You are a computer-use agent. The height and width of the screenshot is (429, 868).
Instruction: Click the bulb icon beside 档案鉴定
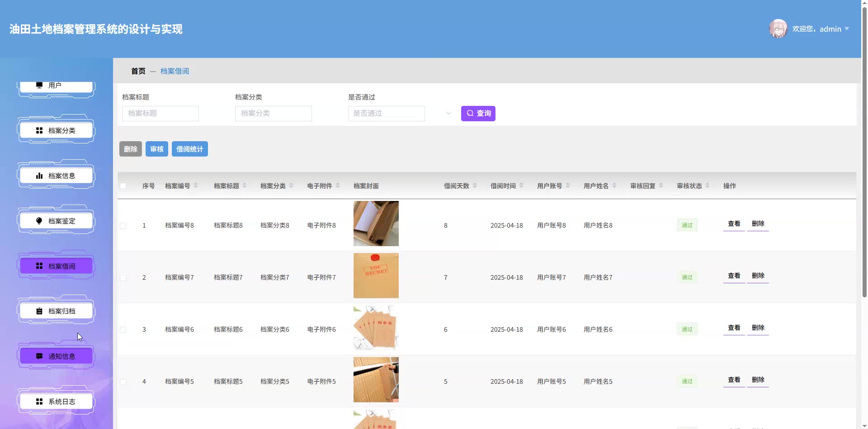coord(39,221)
